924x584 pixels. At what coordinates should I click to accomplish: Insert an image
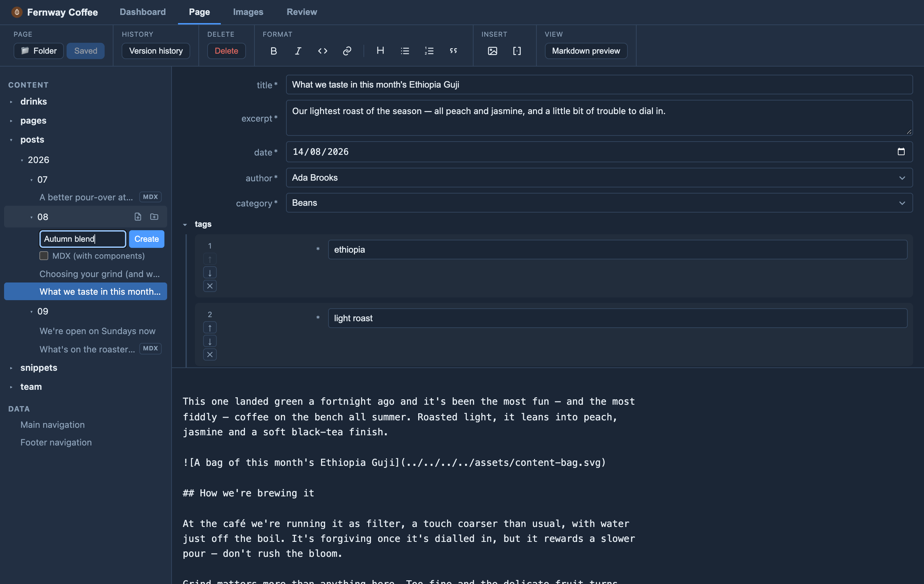tap(492, 51)
